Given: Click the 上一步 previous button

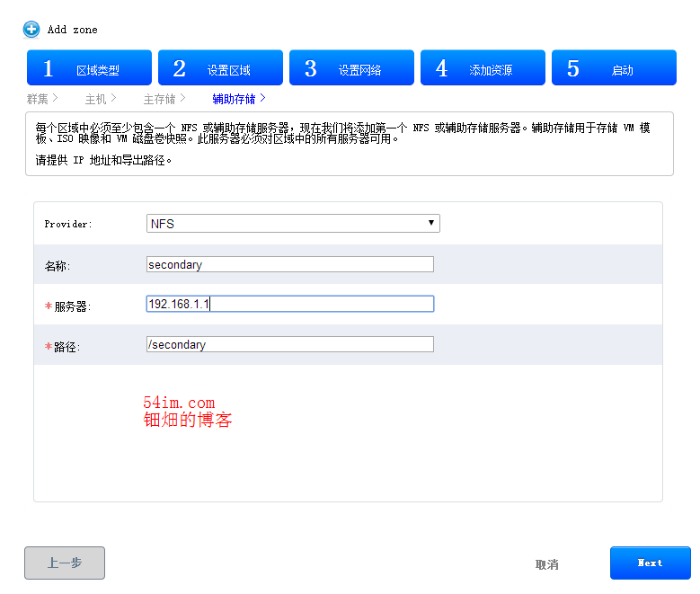Looking at the screenshot, I should click(x=65, y=563).
